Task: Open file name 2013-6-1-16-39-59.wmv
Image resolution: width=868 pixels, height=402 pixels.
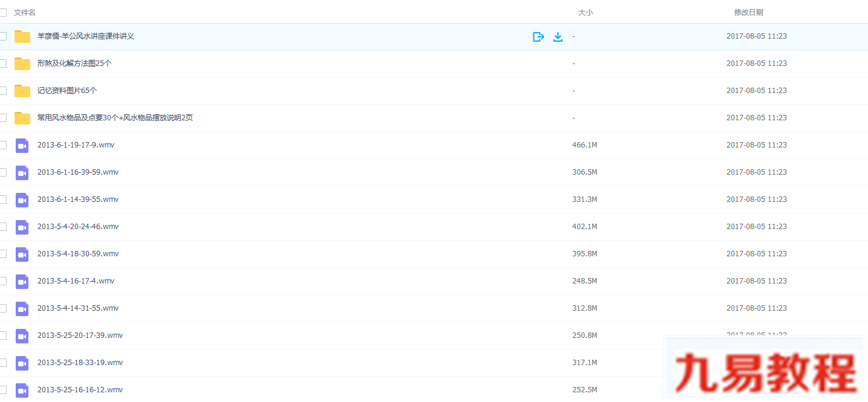Action: tap(78, 172)
